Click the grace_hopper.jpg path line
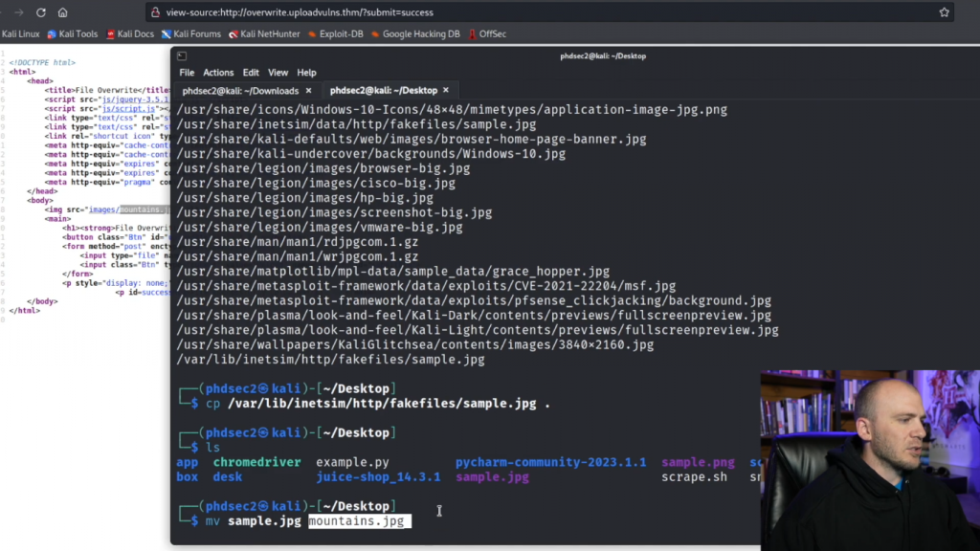Viewport: 980px width, 551px height. pos(392,271)
